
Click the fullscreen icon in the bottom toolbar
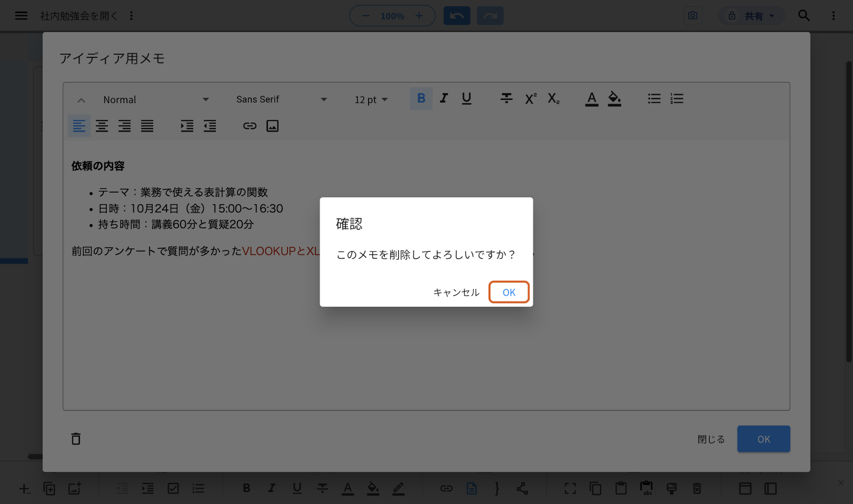pos(570,489)
